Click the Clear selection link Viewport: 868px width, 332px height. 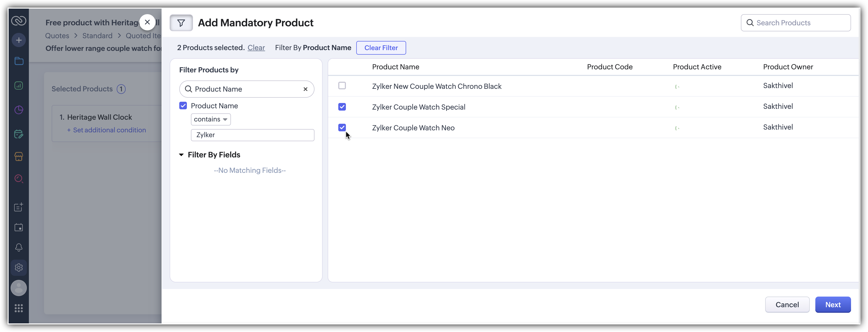(256, 48)
